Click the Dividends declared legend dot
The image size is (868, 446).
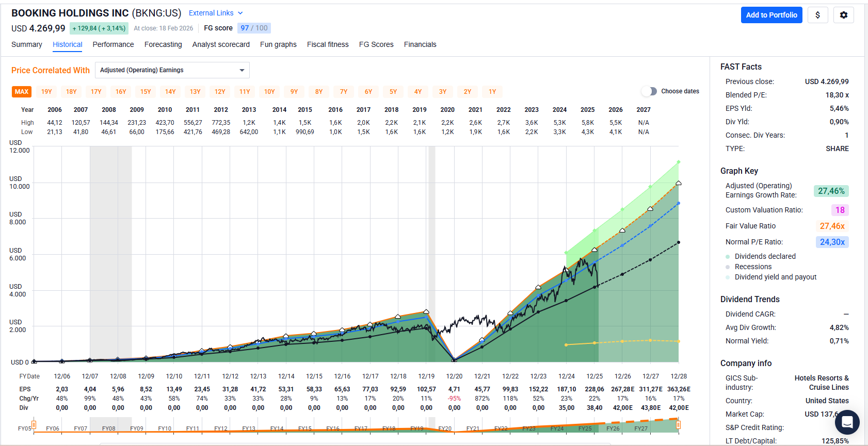pos(728,257)
